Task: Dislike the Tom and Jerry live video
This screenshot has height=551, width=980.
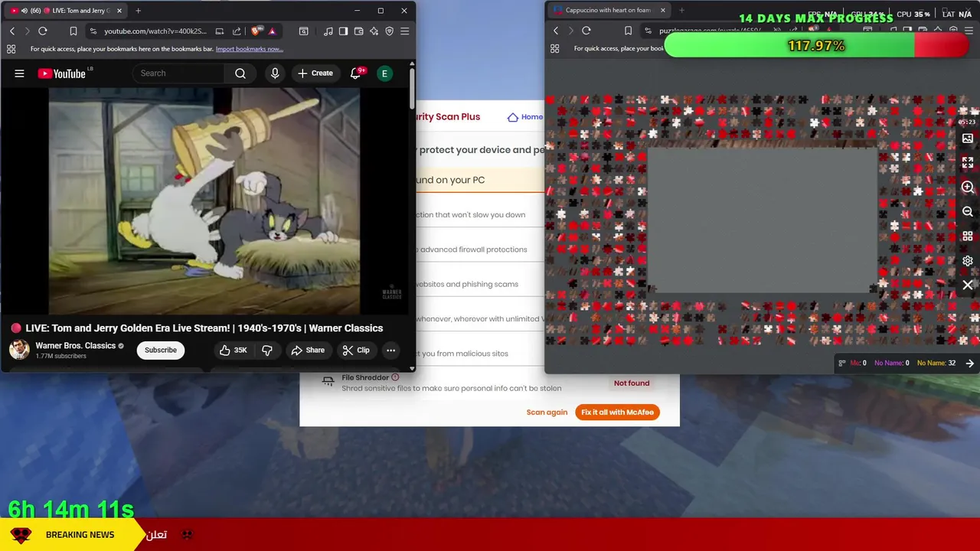Action: point(267,350)
